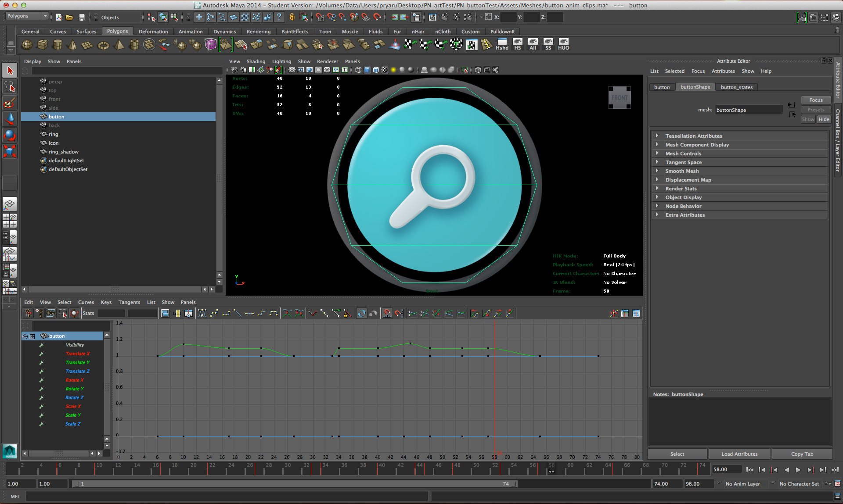
Task: Open the Polygons menu set dropdown
Action: coord(27,16)
